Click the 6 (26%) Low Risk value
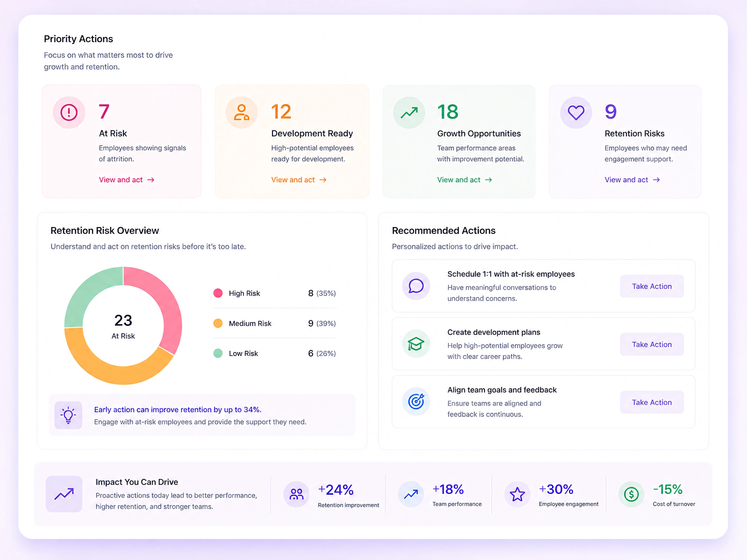The width and height of the screenshot is (747, 560). 322,353
